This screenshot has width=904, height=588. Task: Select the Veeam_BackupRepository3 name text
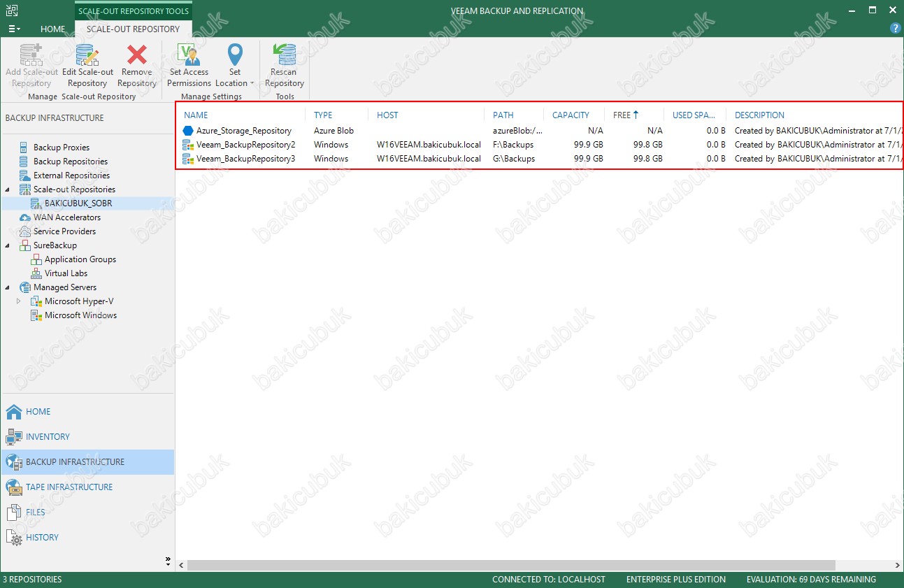coord(245,159)
